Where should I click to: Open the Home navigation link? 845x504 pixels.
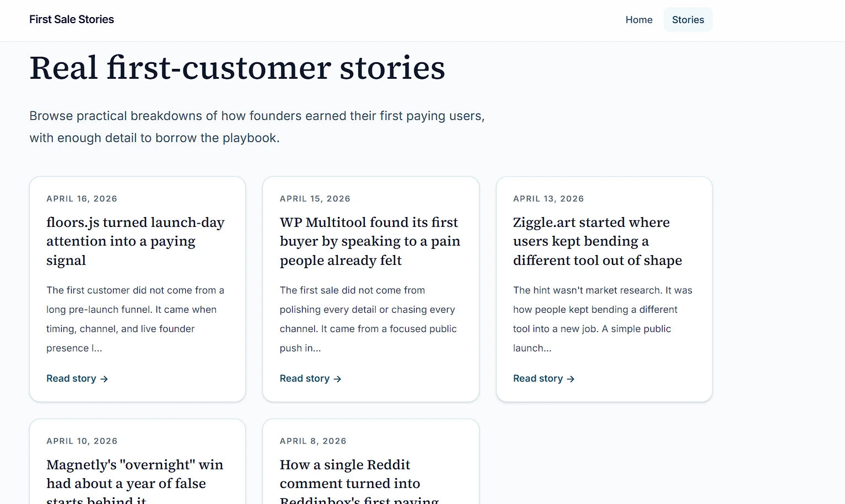[638, 20]
